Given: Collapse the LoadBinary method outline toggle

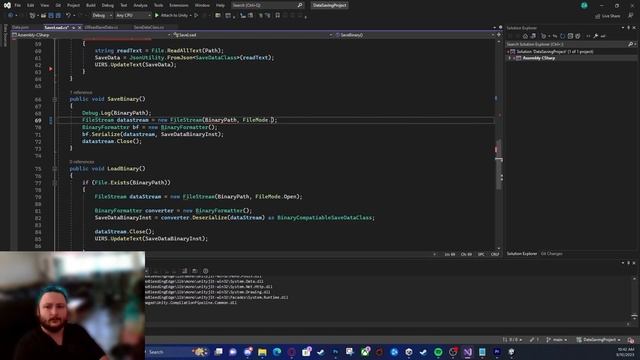Looking at the screenshot, I should point(54,169).
